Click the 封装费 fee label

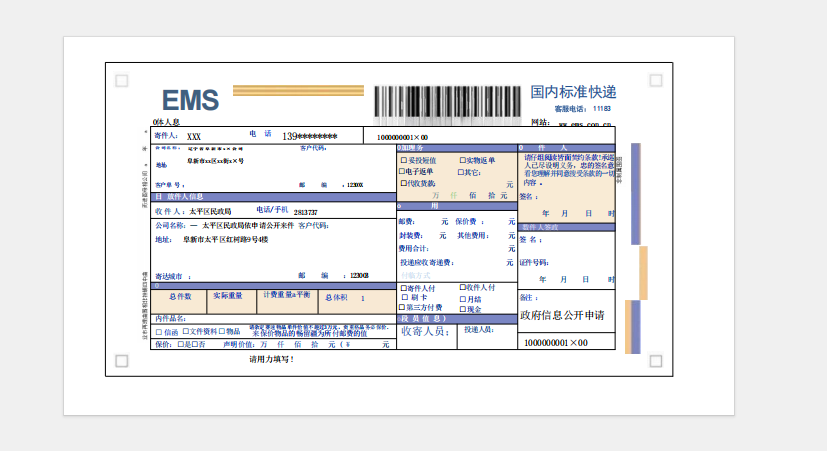pos(410,235)
